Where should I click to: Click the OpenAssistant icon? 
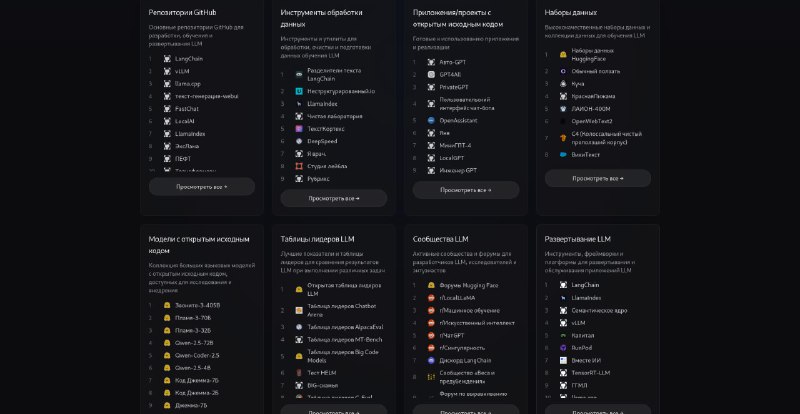[x=431, y=120]
